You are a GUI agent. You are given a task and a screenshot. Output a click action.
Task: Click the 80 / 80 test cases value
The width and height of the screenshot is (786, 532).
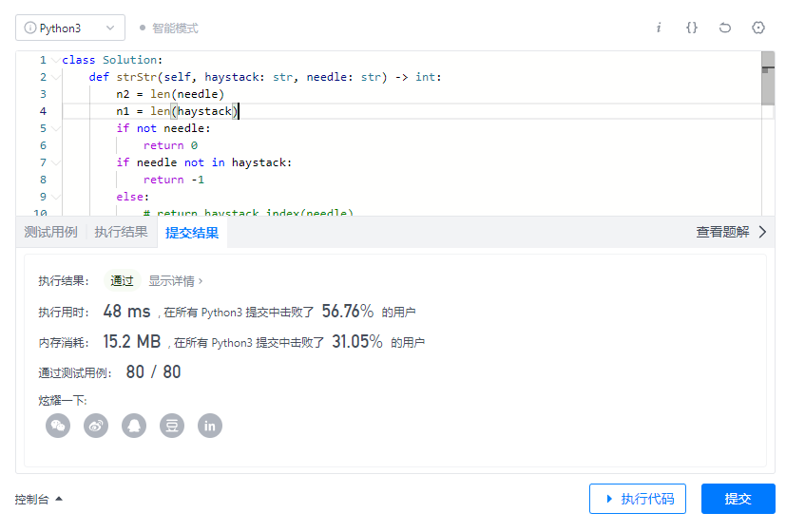[x=153, y=372]
